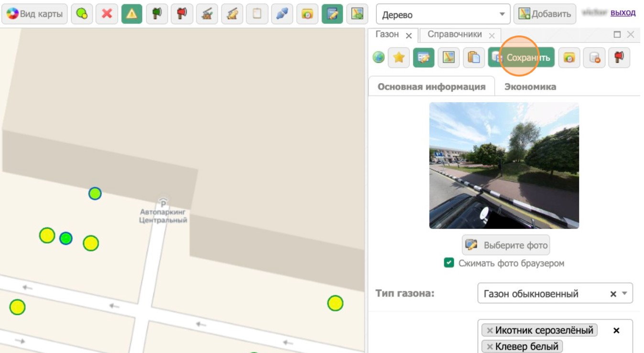Click the green-yellow circles toolbar icon

82,14
